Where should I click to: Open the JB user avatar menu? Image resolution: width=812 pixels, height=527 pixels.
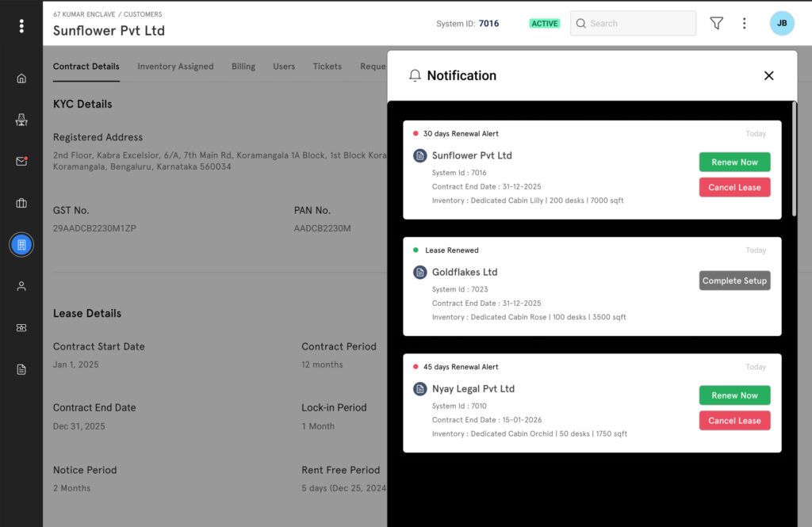781,24
